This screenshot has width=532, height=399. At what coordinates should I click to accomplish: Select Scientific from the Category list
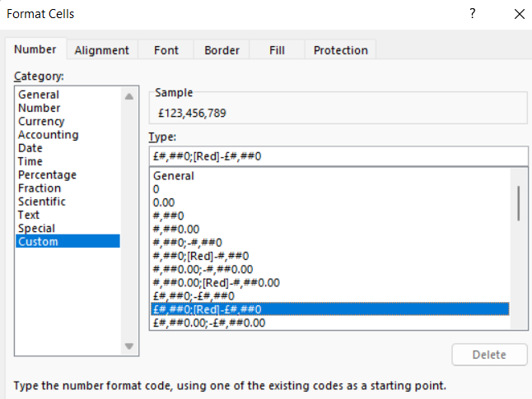(x=42, y=202)
